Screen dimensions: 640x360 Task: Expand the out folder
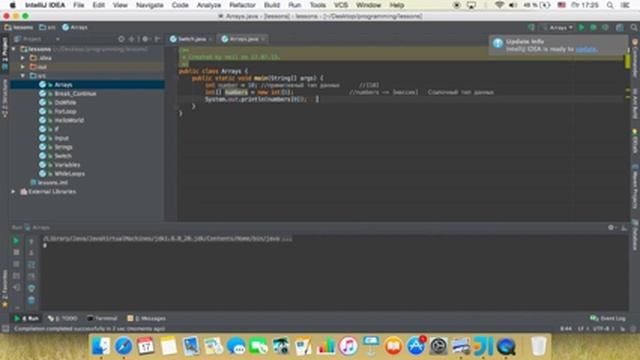coord(23,67)
